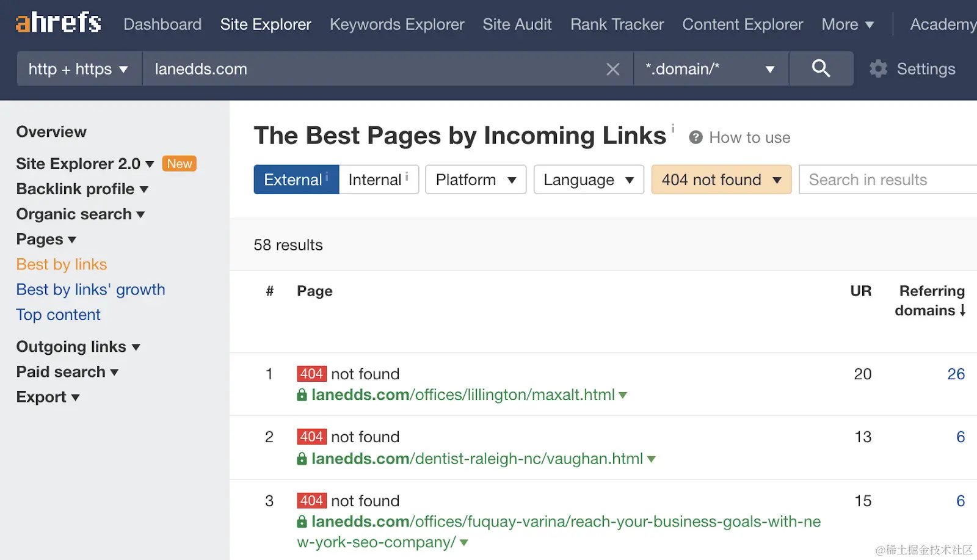This screenshot has width=977, height=560.
Task: Click the 58 results text
Action: 288,245
